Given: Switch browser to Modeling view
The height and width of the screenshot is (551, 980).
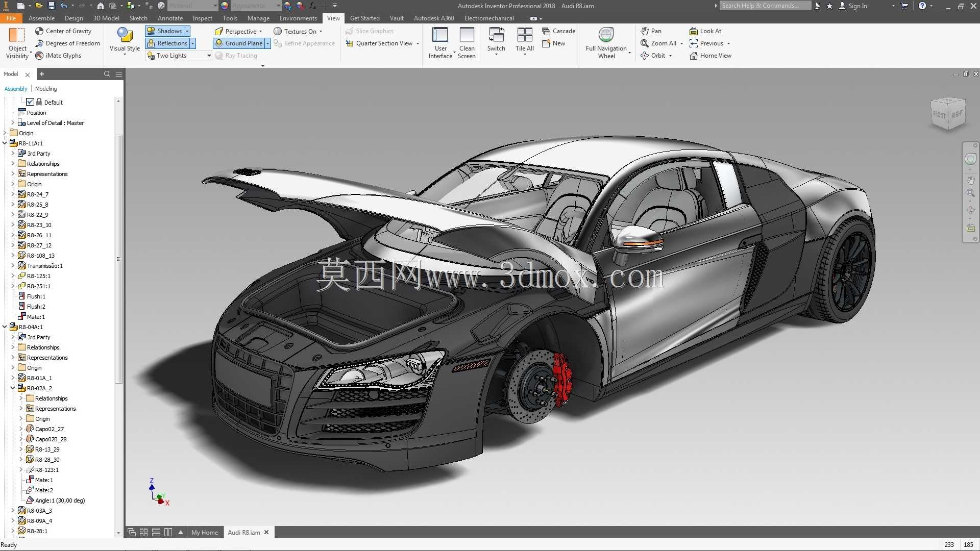Looking at the screenshot, I should point(46,88).
